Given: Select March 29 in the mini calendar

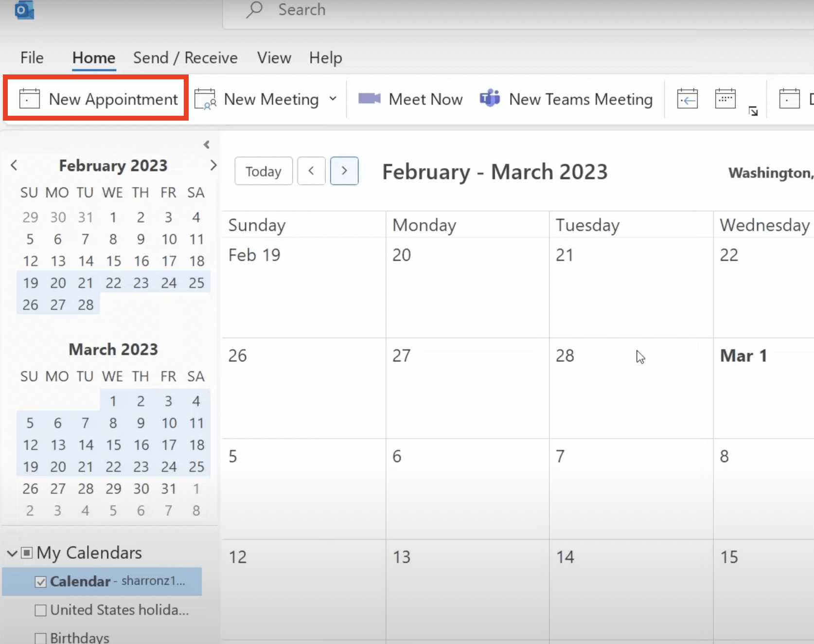Looking at the screenshot, I should point(113,489).
